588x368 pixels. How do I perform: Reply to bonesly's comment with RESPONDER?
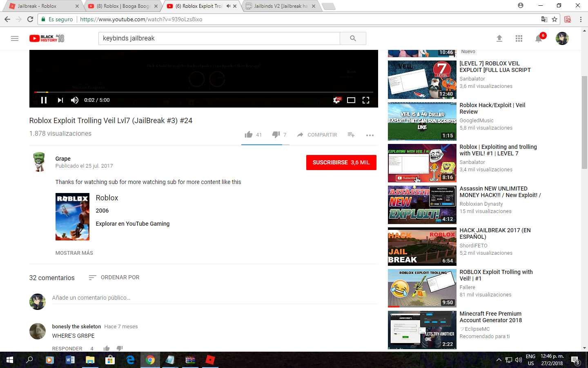67,348
